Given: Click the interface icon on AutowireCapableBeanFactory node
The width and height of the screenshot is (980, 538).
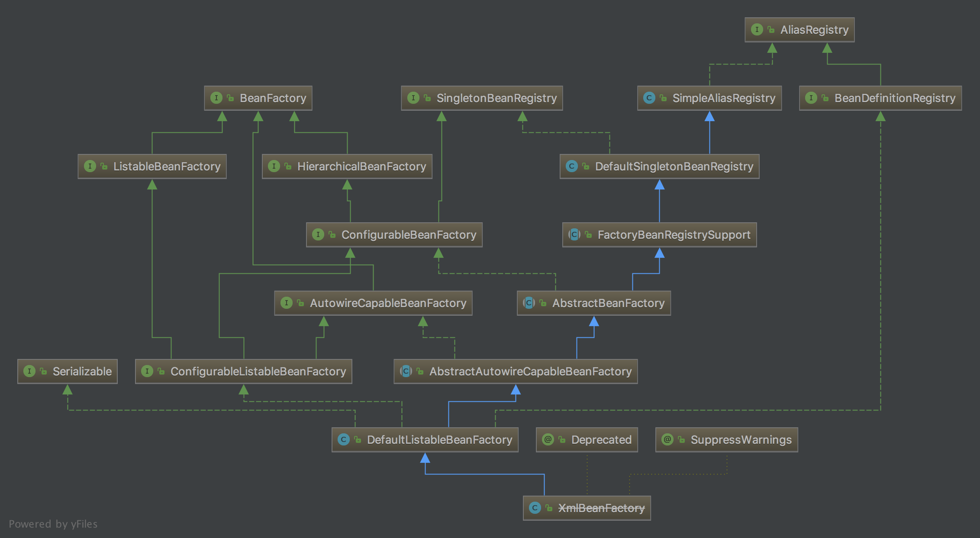Looking at the screenshot, I should pos(287,303).
